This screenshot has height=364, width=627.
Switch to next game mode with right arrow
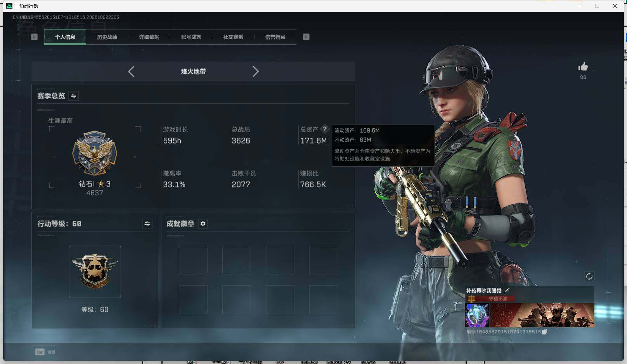255,71
